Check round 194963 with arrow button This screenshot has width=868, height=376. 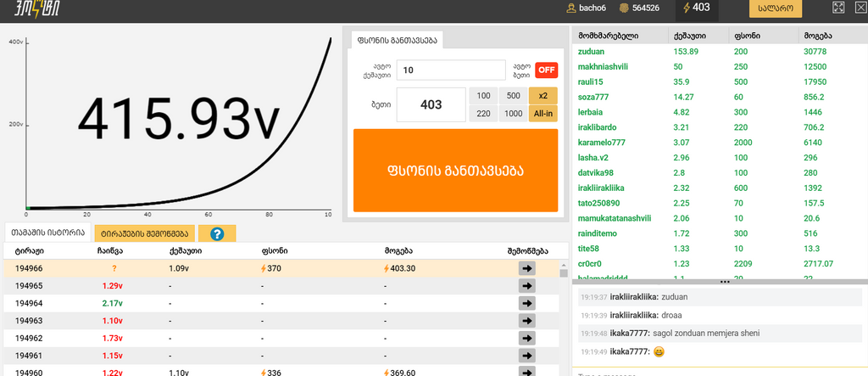point(527,321)
